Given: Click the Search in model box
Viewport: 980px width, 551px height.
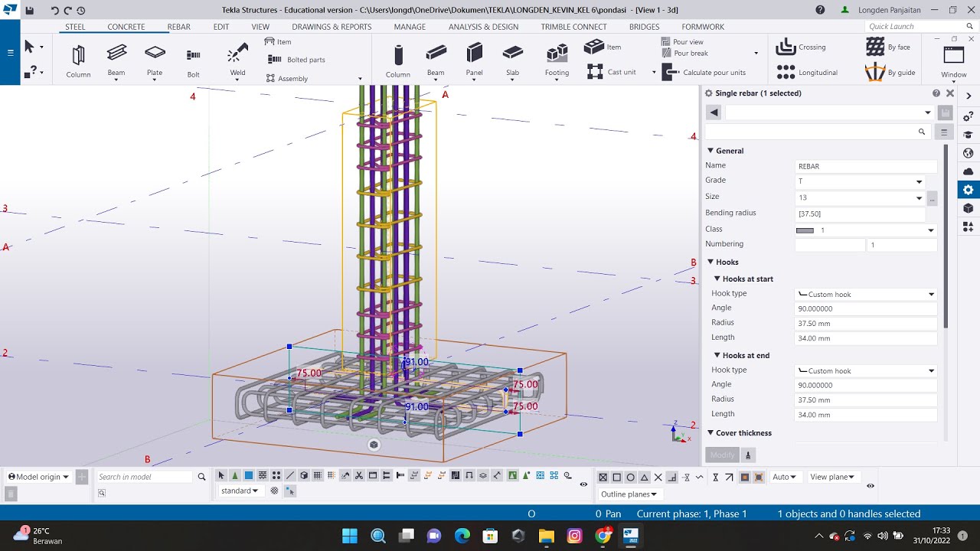Looking at the screenshot, I should [144, 477].
